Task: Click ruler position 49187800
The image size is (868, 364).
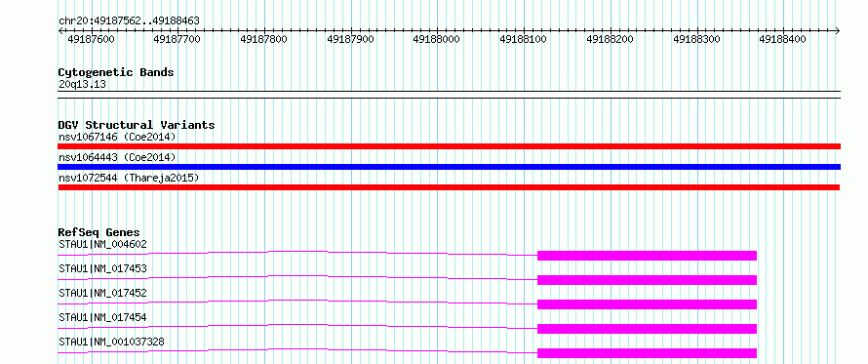Action: pyautogui.click(x=264, y=39)
